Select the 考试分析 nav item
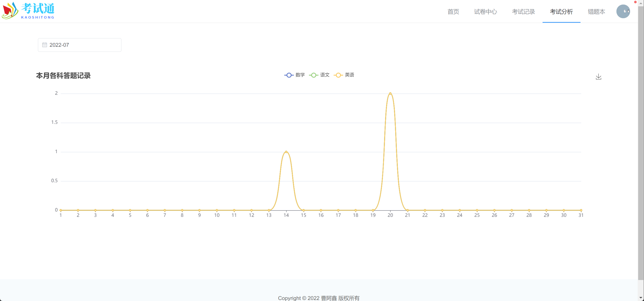Image resolution: width=644 pixels, height=301 pixels. 561,12
